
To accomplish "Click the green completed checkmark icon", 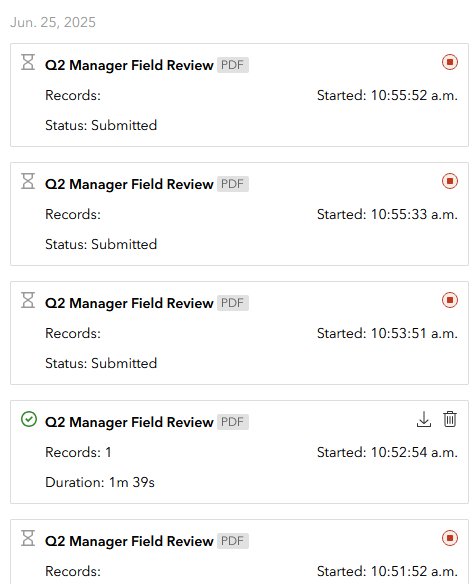I will point(29,419).
